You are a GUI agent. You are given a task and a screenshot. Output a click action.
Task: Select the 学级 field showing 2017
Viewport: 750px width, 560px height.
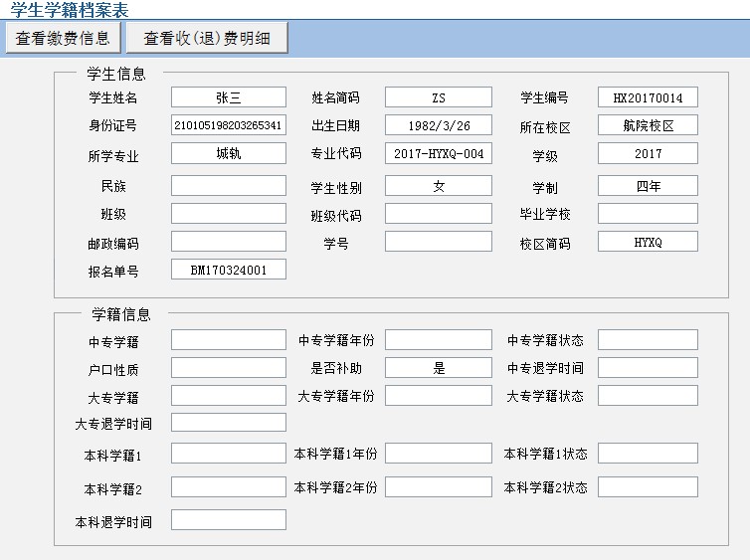pyautogui.click(x=648, y=153)
